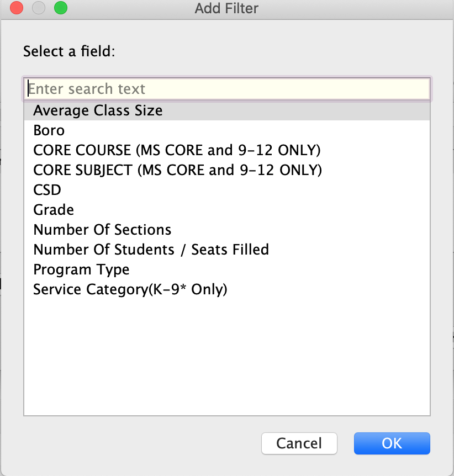Click the Add Filter title bar text
Screen dimensions: 454x476
226,8
